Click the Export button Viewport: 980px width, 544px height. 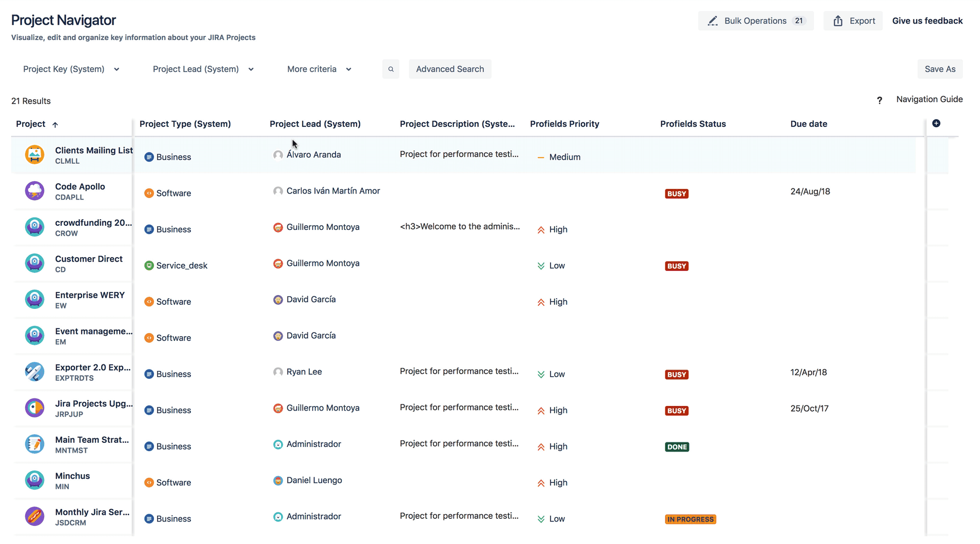coord(853,21)
